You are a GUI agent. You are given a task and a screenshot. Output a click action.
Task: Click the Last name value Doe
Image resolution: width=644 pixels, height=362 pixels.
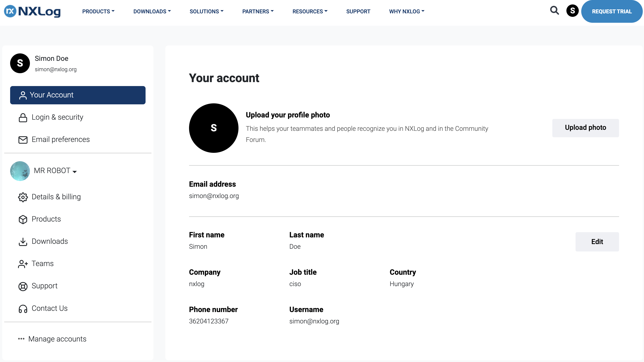pos(295,247)
